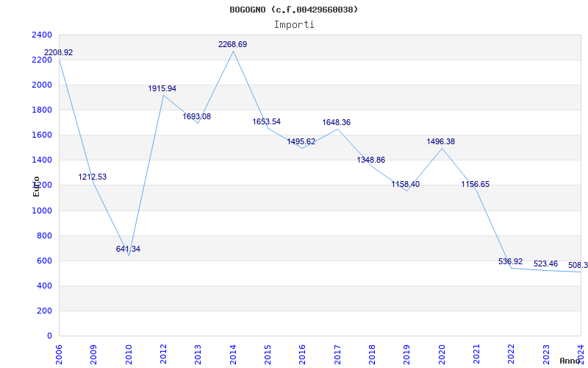
Task: Click the y-axis value 400
Action: [45, 286]
